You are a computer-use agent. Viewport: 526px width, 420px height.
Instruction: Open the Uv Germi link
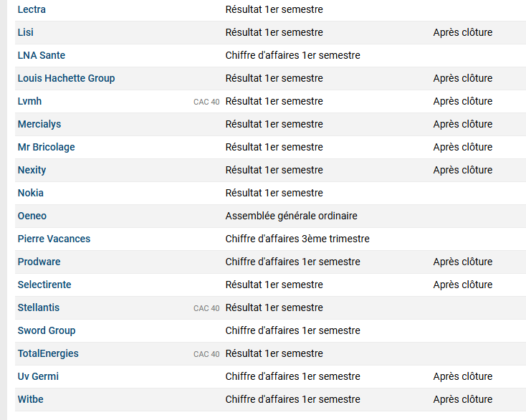pos(38,376)
